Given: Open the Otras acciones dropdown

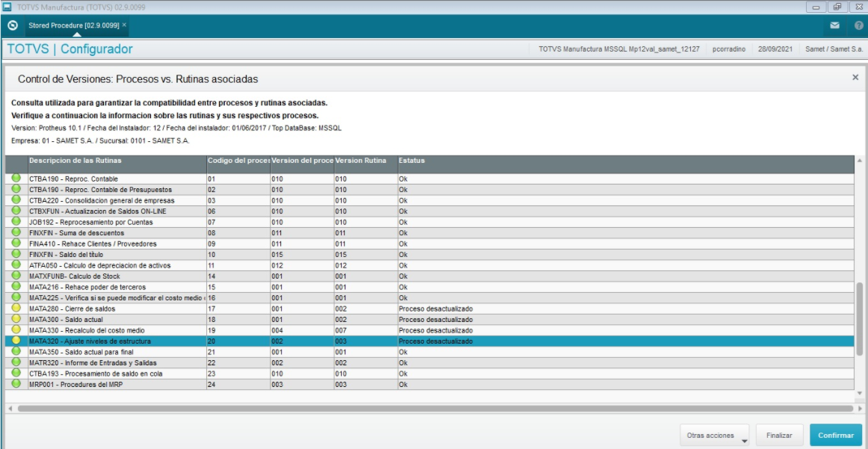Looking at the screenshot, I should click(714, 435).
